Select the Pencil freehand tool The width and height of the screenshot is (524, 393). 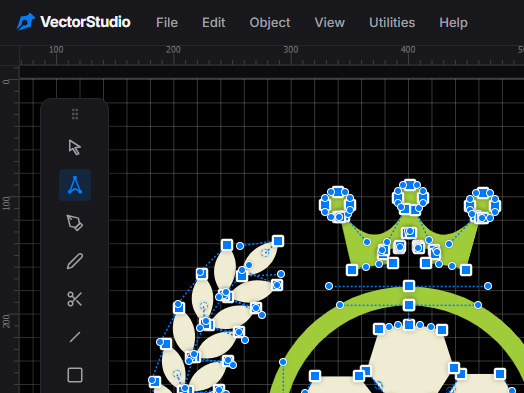(75, 261)
